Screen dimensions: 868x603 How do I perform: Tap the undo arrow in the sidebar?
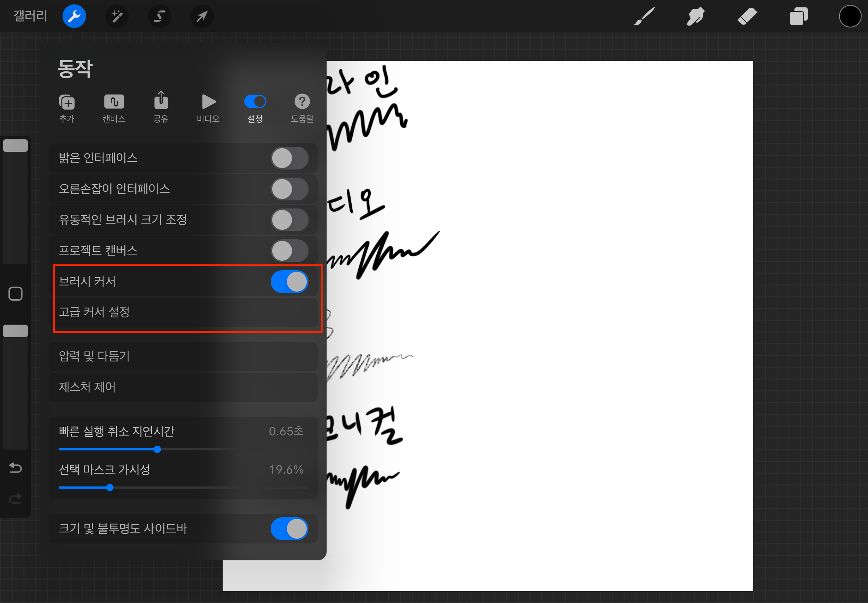[x=15, y=468]
